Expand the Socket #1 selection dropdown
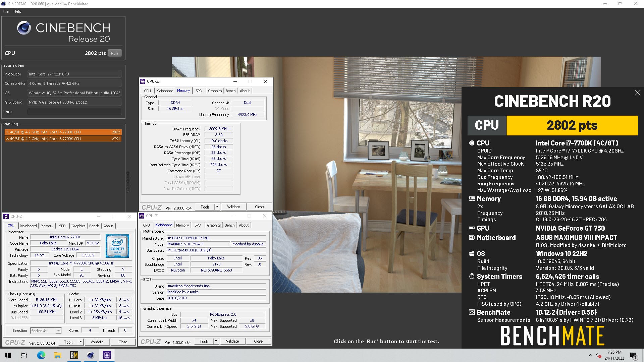Image resolution: width=644 pixels, height=362 pixels. (58, 331)
